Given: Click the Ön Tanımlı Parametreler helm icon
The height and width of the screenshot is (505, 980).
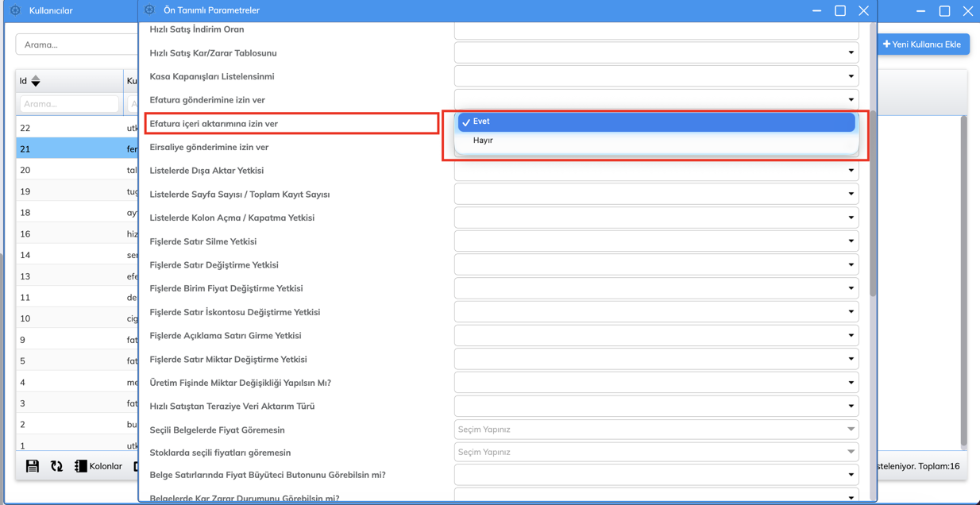Looking at the screenshot, I should [149, 10].
